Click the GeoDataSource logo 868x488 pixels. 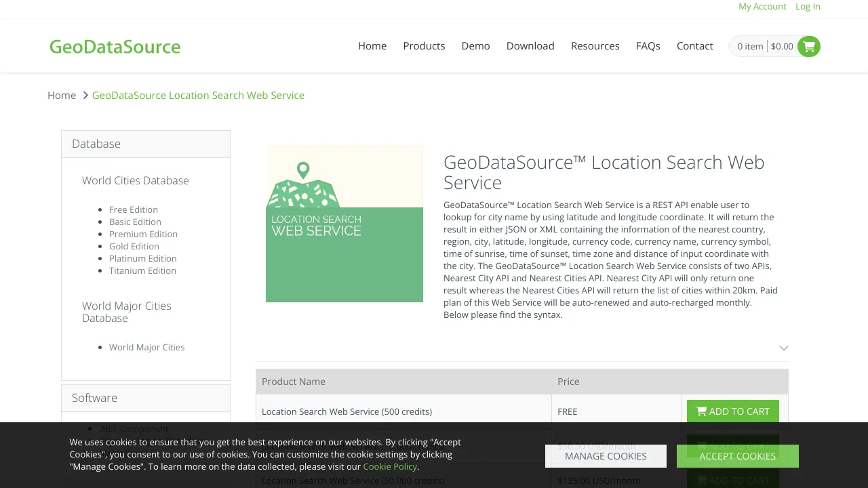point(115,46)
